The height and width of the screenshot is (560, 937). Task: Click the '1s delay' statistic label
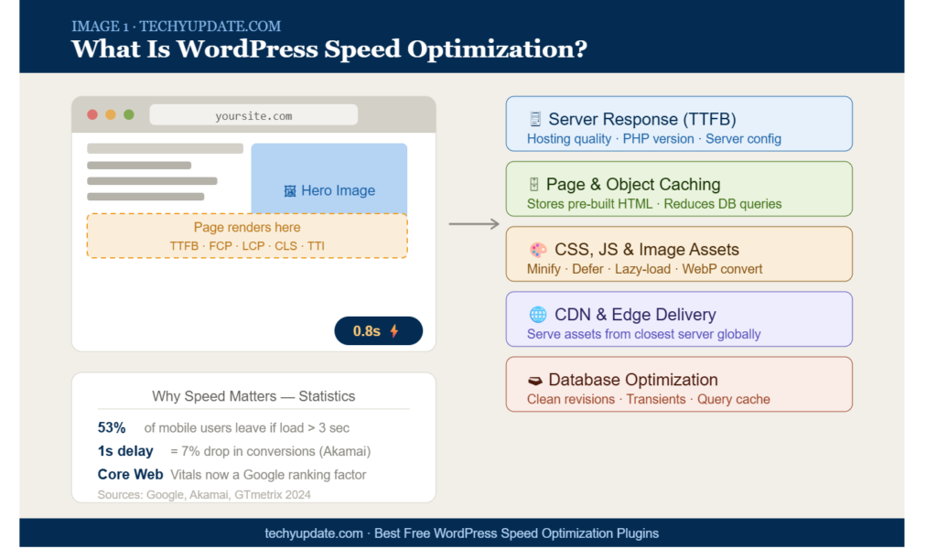click(x=125, y=451)
